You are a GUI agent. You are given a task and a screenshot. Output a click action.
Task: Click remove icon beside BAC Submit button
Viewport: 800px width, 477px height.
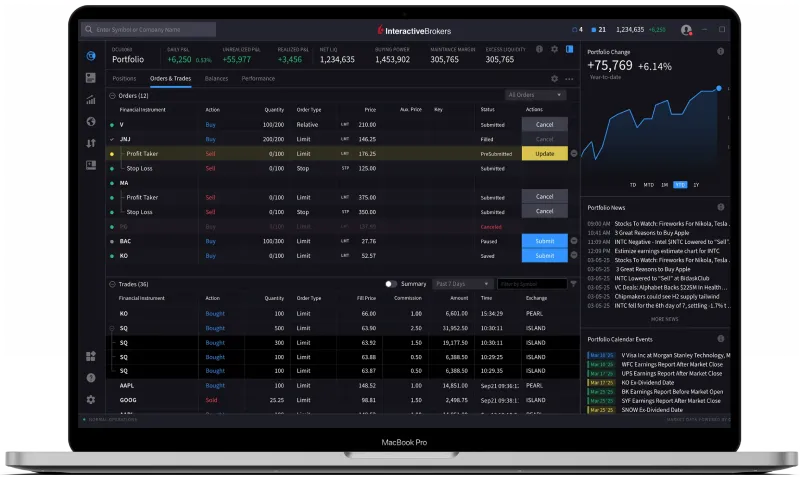574,241
